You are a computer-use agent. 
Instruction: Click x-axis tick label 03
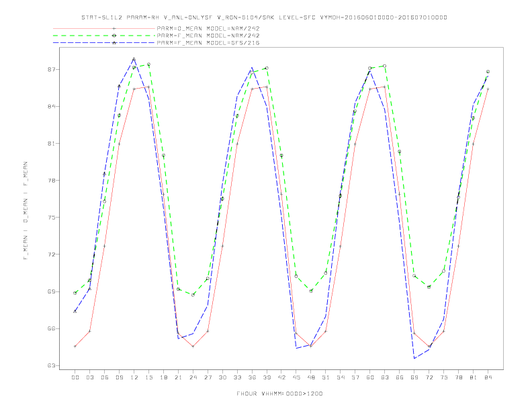tap(89, 377)
